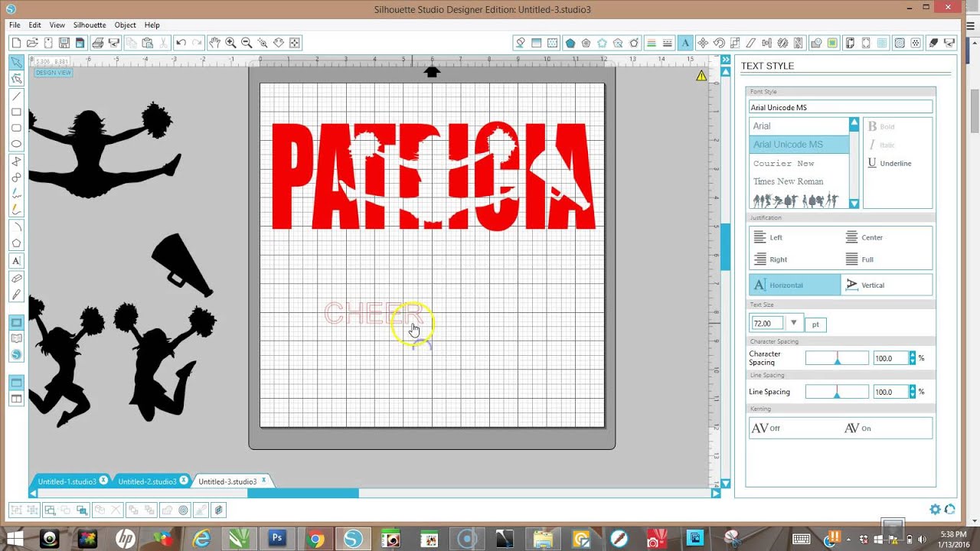
Task: Adjust Line Spacing stepper arrows
Action: pyautogui.click(x=912, y=391)
